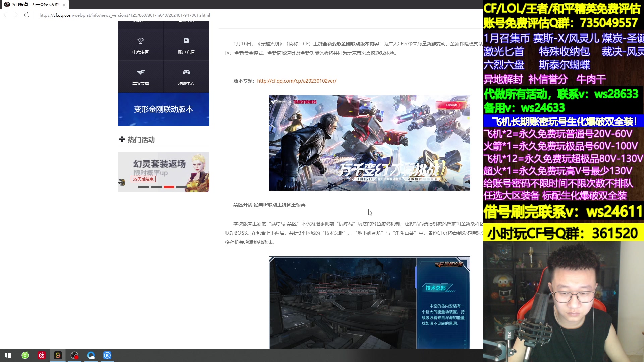Click the address bar URL
Screen dimensions: 644x362
point(124,15)
